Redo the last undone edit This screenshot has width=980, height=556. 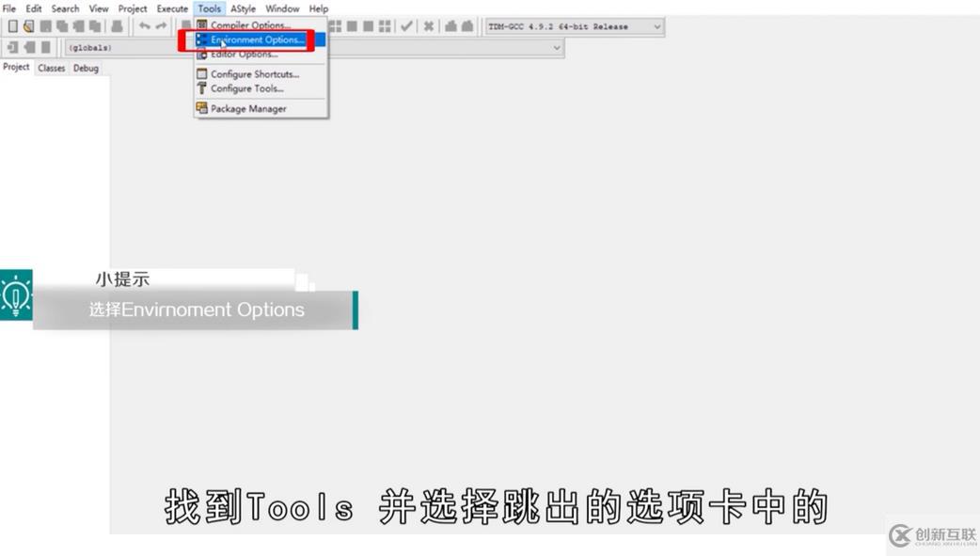160,25
